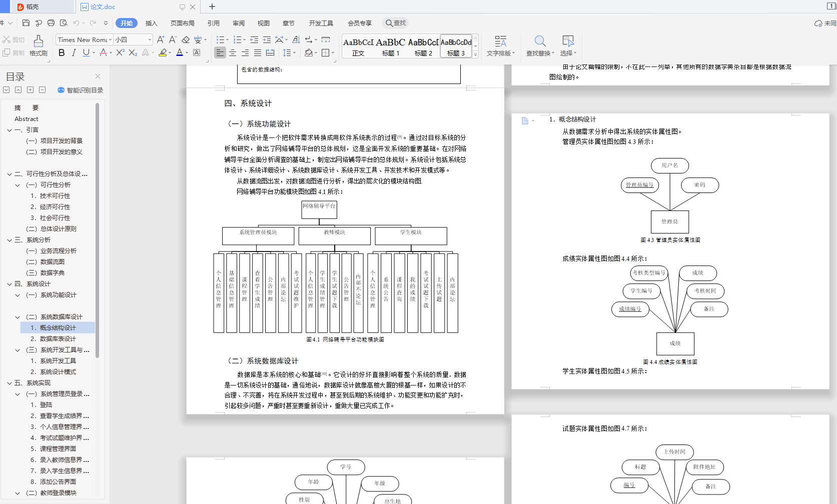This screenshot has height=504, width=837.
Task: Click the Save icon in quick access toolbar
Action: (x=26, y=23)
